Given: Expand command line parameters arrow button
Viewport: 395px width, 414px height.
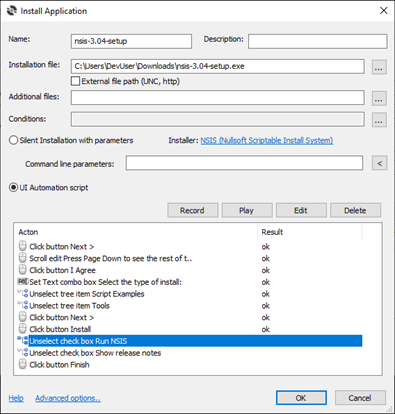Looking at the screenshot, I should tap(379, 163).
